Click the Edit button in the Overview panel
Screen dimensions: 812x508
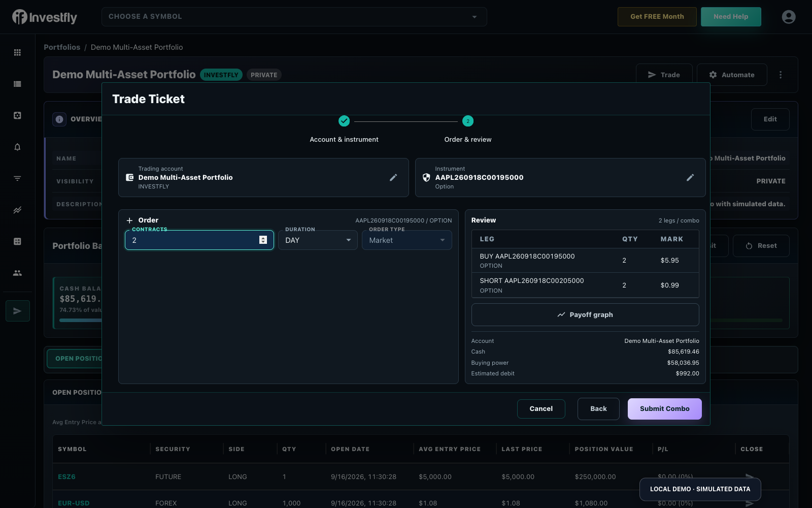770,119
